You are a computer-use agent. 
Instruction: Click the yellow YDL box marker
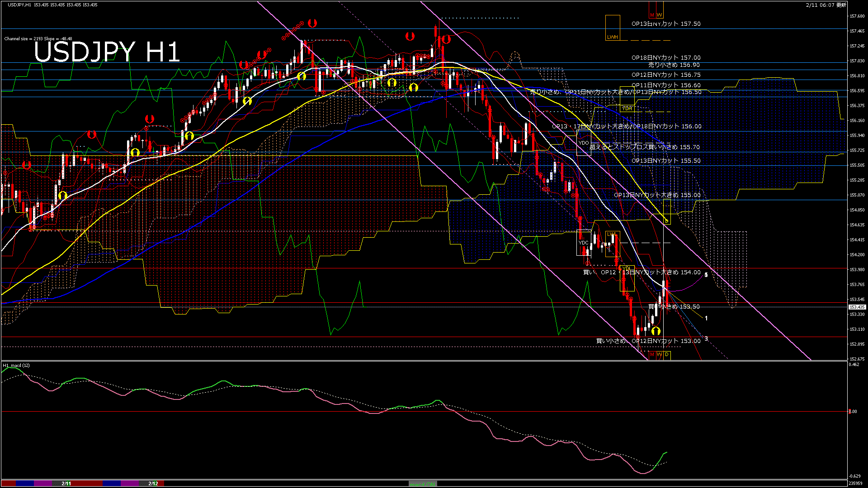tap(627, 269)
